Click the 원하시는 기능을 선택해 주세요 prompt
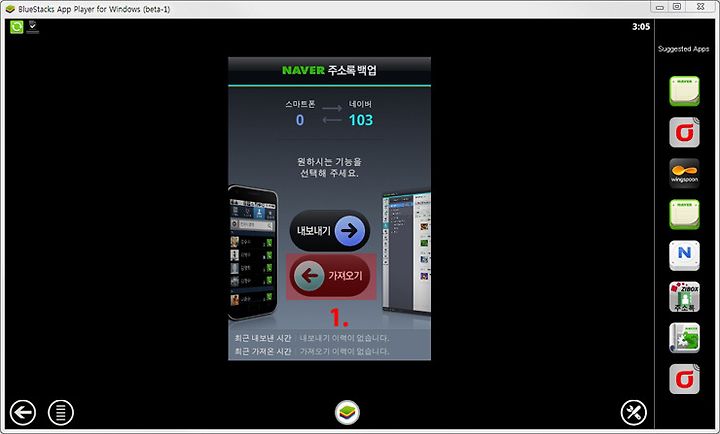This screenshot has width=720, height=434. (x=329, y=168)
